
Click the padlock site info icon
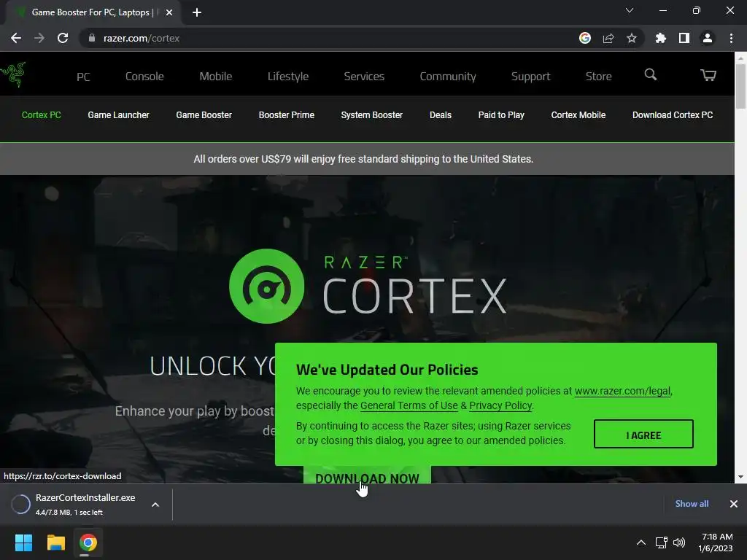tap(91, 38)
